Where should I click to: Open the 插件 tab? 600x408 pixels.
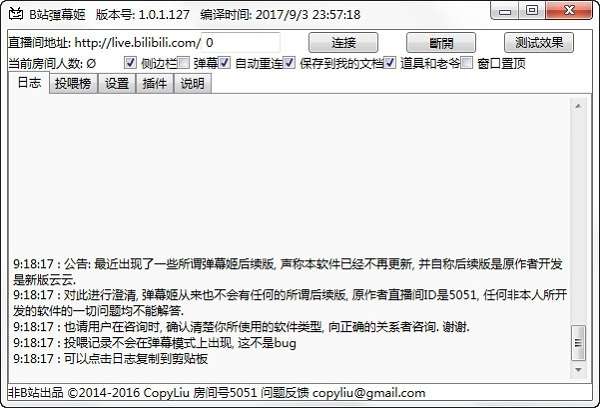(155, 83)
